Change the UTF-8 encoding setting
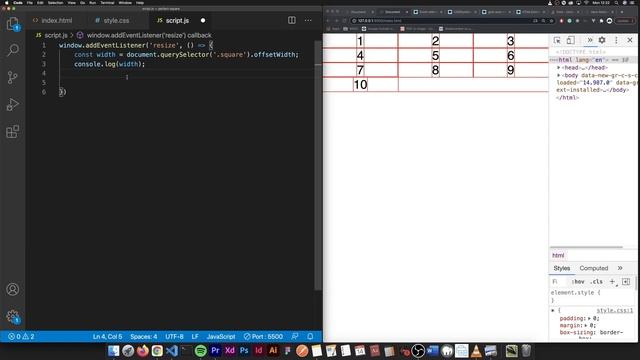640x360 pixels. point(174,336)
